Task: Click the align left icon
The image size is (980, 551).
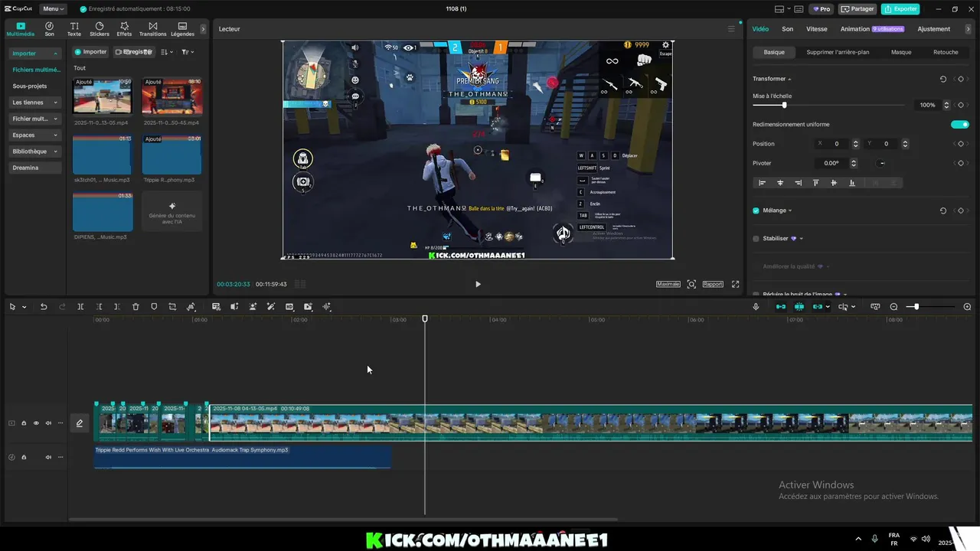Action: 762,183
